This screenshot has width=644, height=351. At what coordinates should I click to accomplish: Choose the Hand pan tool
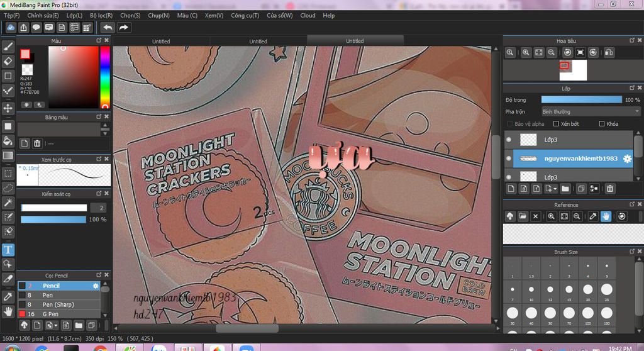pyautogui.click(x=8, y=311)
